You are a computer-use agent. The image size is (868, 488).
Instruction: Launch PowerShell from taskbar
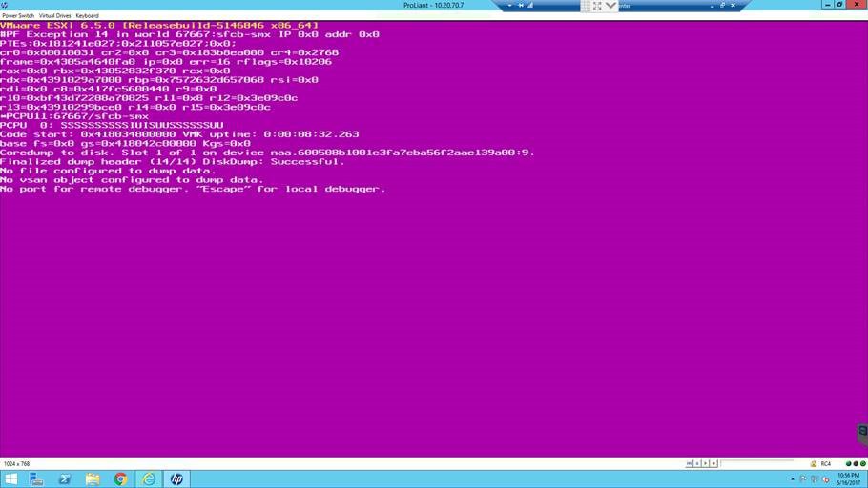click(65, 479)
